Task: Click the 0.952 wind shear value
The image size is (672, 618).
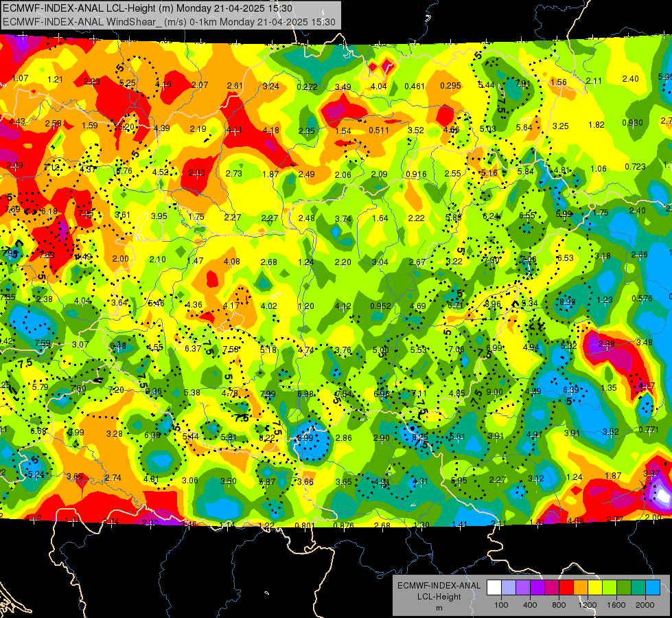Action: tap(380, 306)
